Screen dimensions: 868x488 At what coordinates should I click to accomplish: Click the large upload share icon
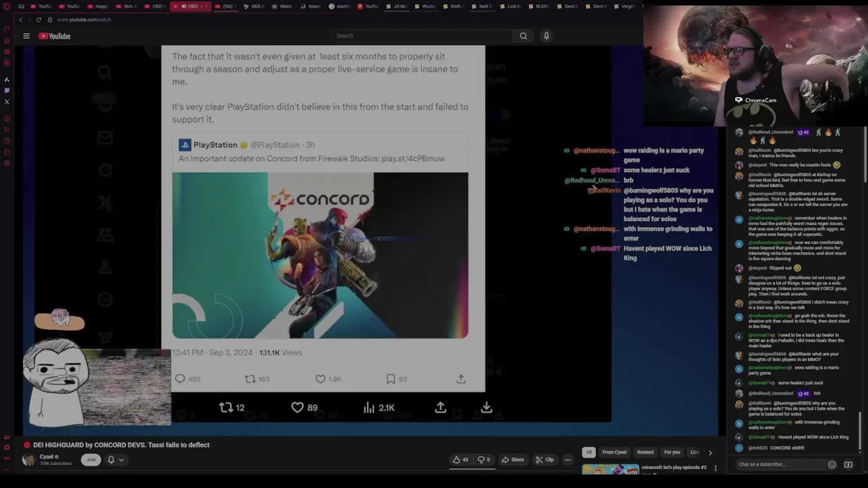pyautogui.click(x=440, y=407)
